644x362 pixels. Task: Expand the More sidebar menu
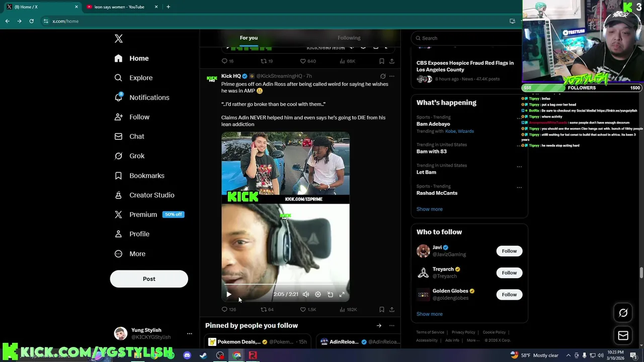coord(130,254)
